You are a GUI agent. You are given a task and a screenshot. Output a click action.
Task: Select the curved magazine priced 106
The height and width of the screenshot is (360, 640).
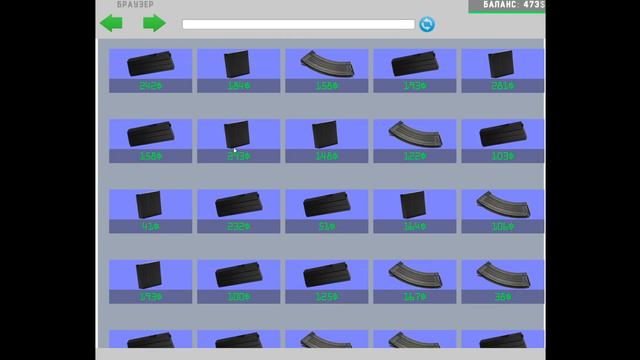[x=503, y=211]
